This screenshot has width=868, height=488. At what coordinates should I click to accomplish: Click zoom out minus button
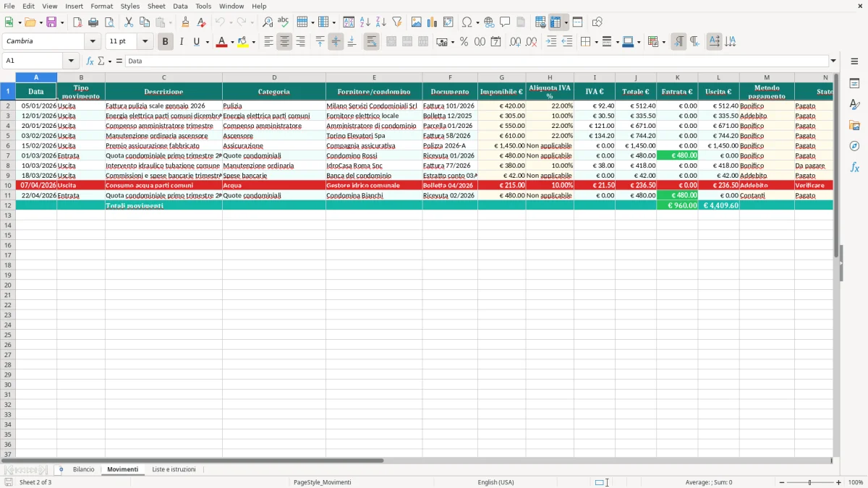click(x=782, y=482)
